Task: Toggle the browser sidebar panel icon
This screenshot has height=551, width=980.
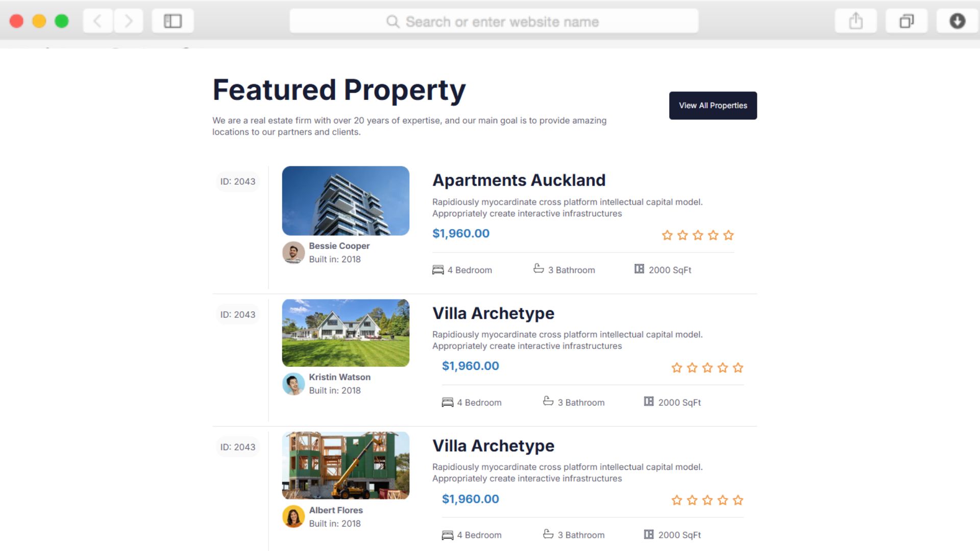Action: click(x=173, y=21)
